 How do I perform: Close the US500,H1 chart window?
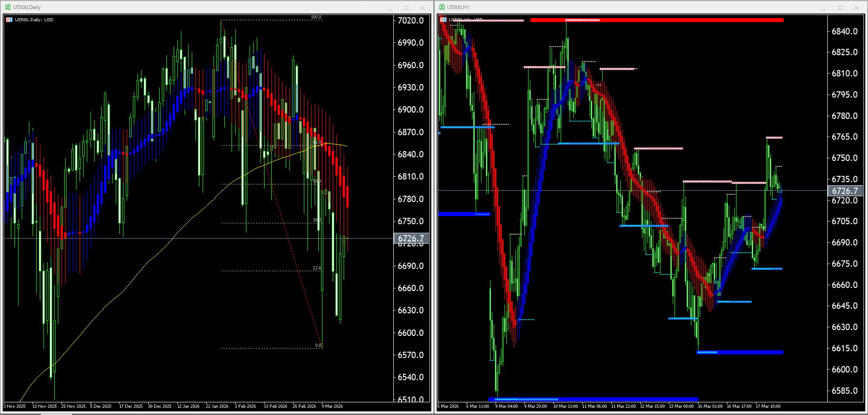click(856, 8)
